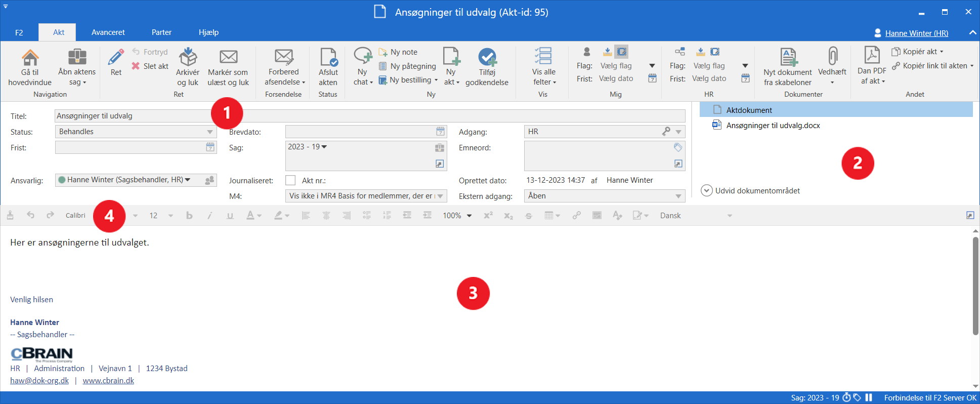Toggle bulleted list formatting

(x=367, y=216)
